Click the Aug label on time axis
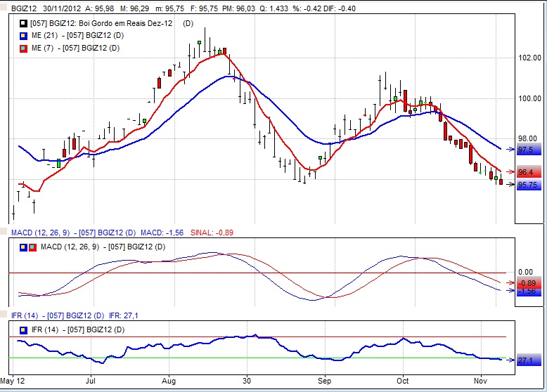This screenshot has height=392, width=547. pos(169,380)
